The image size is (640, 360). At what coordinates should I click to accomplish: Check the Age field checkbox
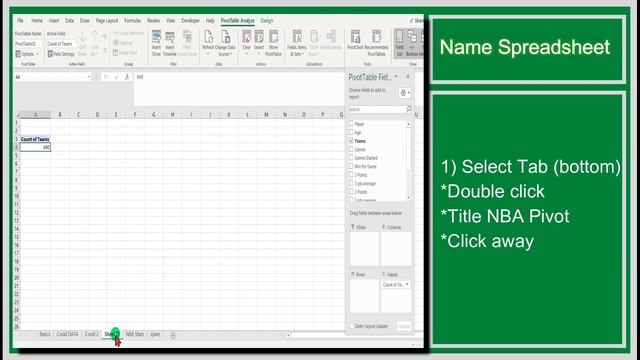[351, 132]
